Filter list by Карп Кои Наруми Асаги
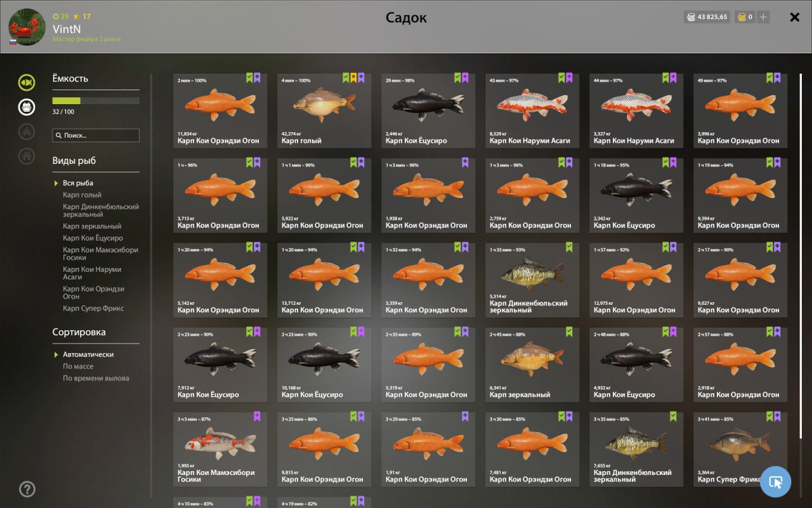This screenshot has width=812, height=508. click(92, 273)
